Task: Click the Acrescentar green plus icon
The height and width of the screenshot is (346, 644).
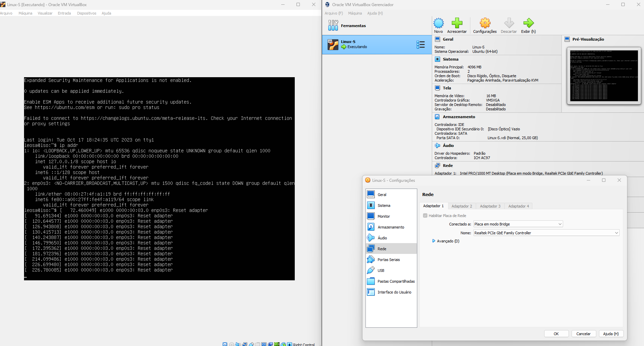Action: coord(457,23)
